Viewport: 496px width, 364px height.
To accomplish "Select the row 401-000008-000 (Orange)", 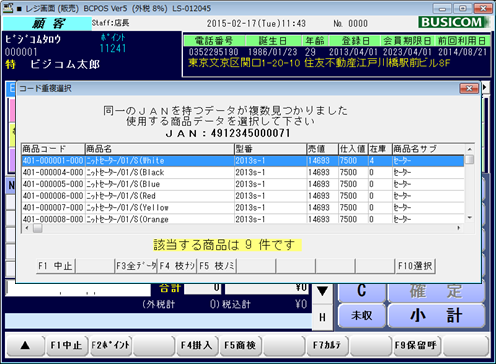I will 243,219.
